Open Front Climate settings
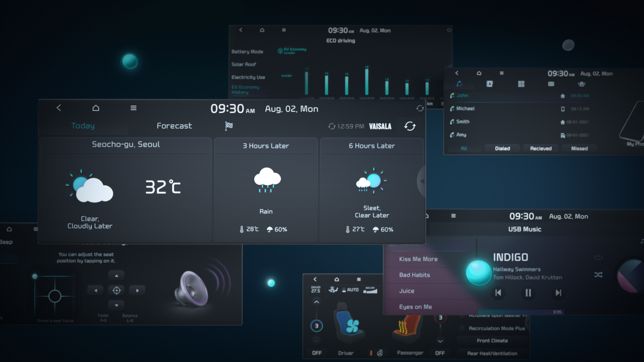Screen dimensions: 644x362 pyautogui.click(x=492, y=341)
